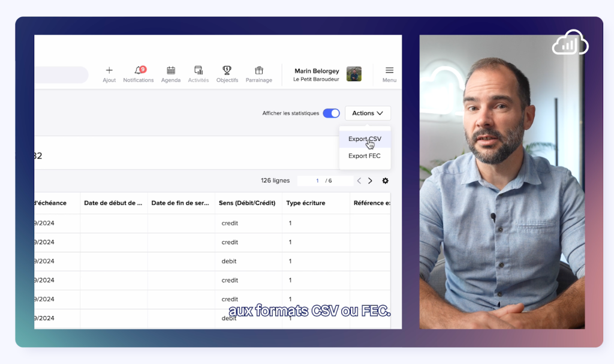The image size is (614, 364).
Task: Go to next page arrow
Action: [x=370, y=181]
